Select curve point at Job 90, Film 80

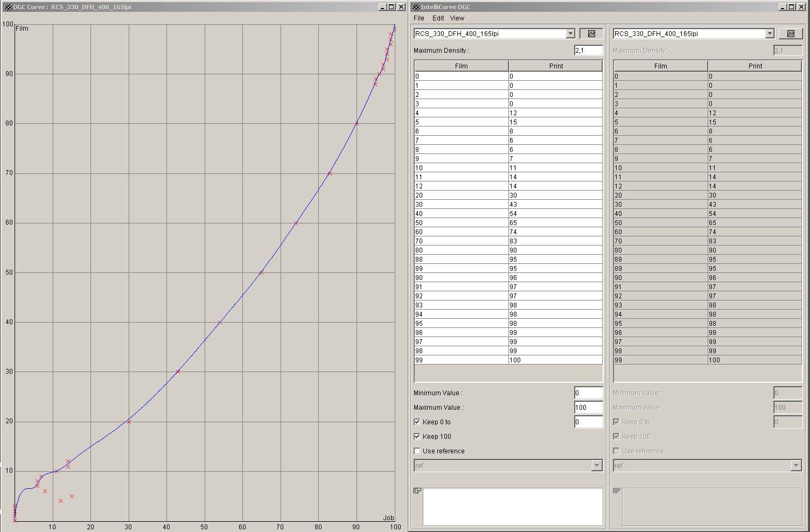(x=357, y=123)
